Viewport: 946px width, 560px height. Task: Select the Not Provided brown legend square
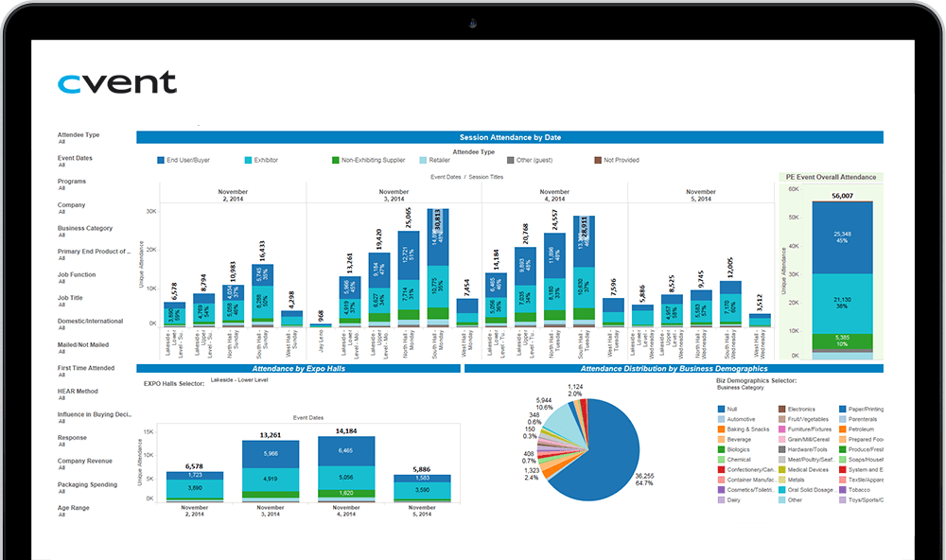click(x=597, y=161)
